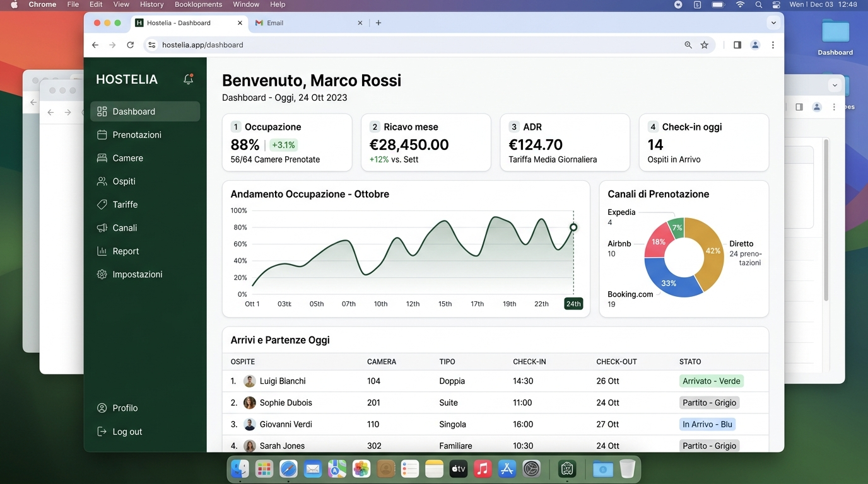Open Prenotazioni in the sidebar
This screenshot has height=484, width=868.
(145, 135)
